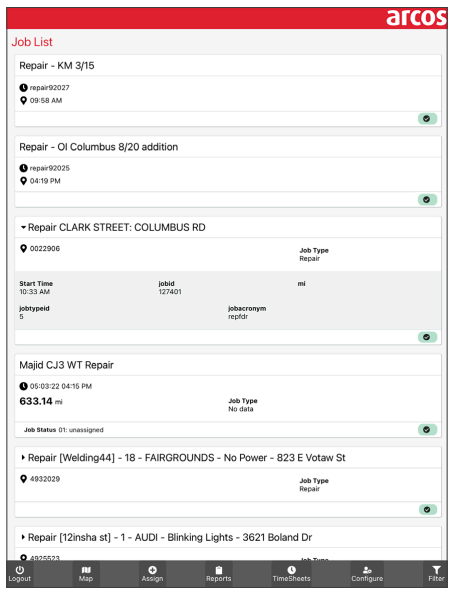Click location pin beside 09:58 AM

[23, 100]
